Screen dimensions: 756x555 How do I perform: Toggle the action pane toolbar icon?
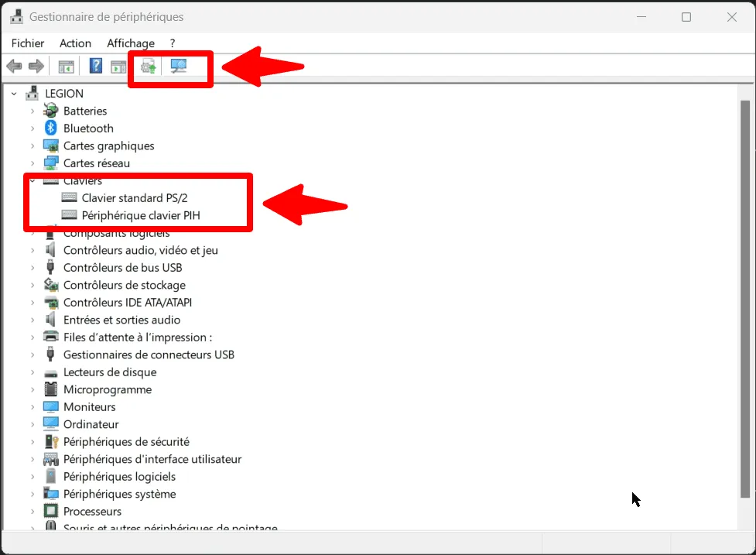click(x=118, y=67)
